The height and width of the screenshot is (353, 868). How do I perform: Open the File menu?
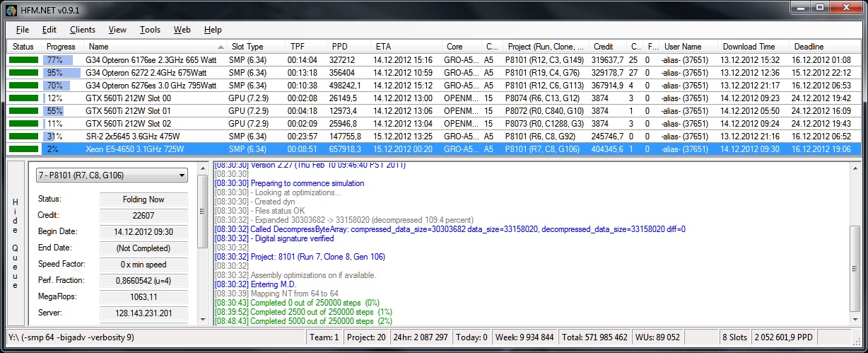coord(23,30)
